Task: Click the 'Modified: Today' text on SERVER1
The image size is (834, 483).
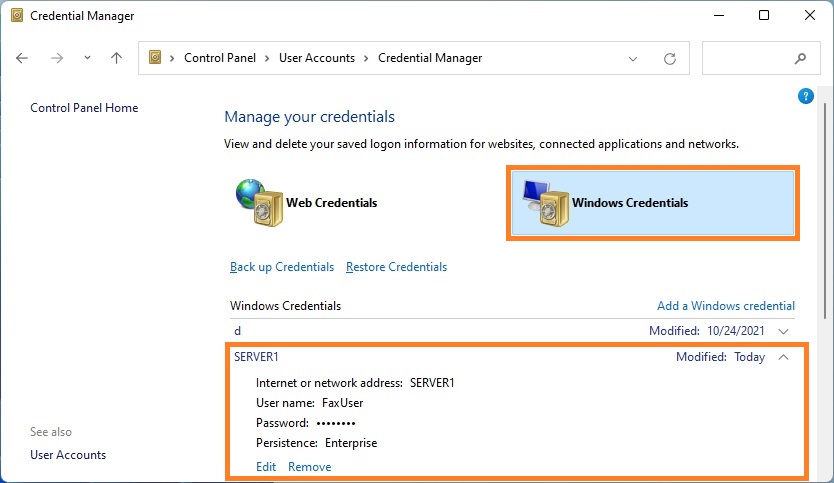Action: (x=720, y=357)
